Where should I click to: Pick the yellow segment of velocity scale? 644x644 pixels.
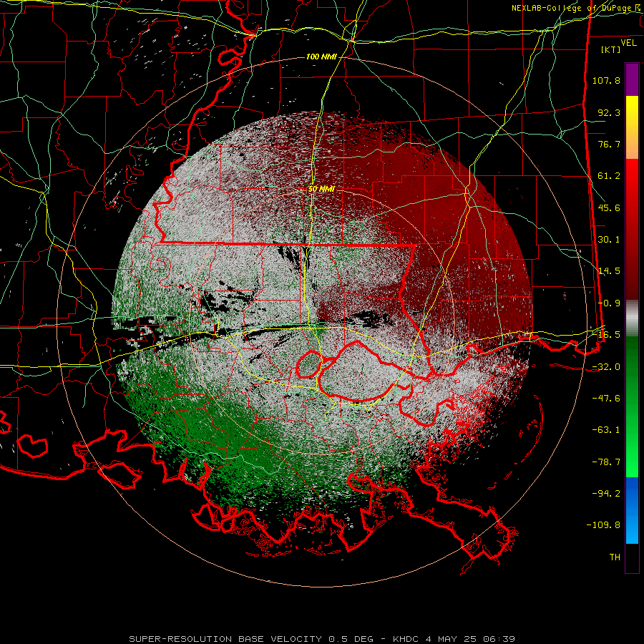click(x=632, y=127)
